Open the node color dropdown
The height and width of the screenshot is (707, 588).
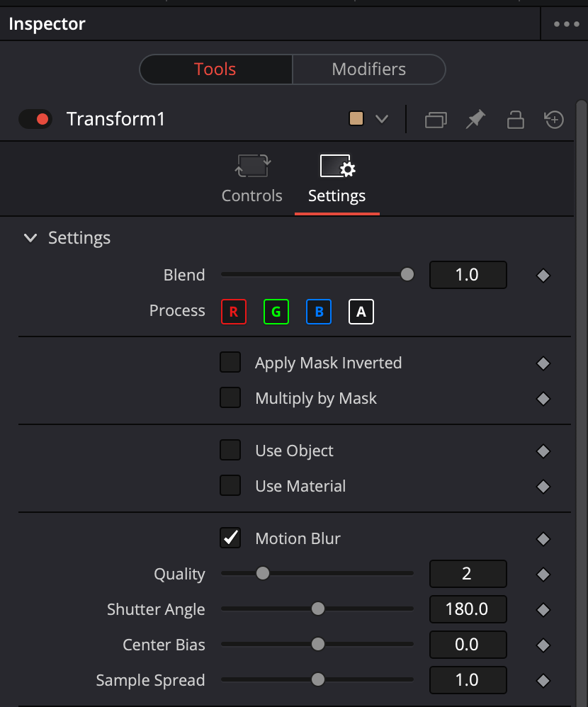coord(381,119)
